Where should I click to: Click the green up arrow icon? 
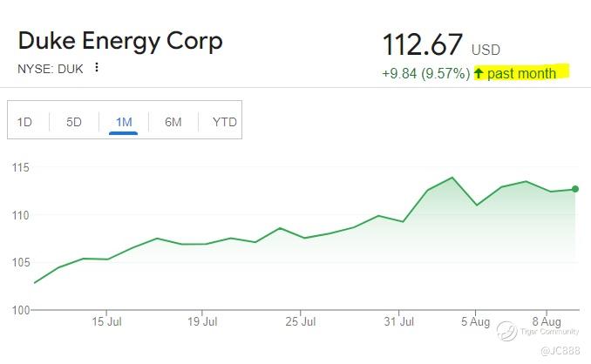479,73
